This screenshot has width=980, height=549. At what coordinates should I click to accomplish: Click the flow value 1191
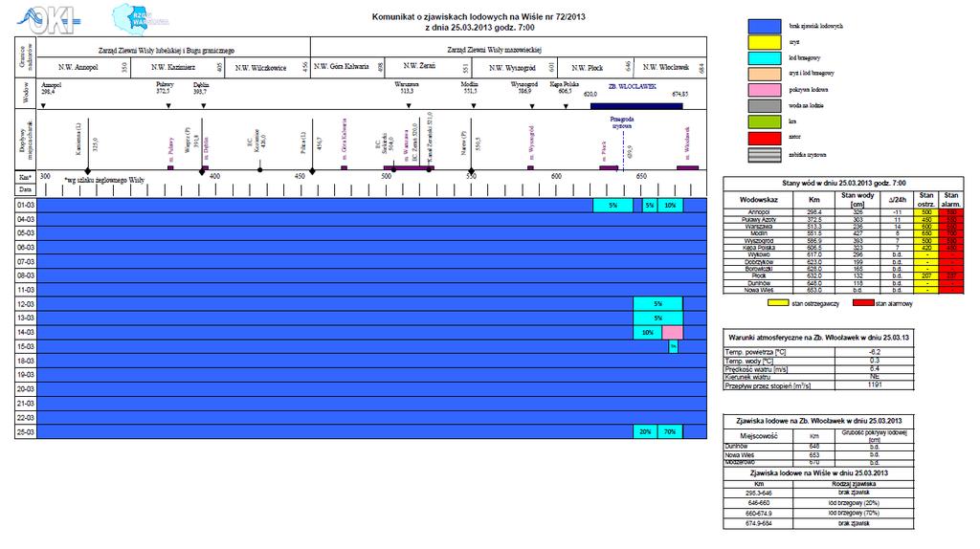875,385
